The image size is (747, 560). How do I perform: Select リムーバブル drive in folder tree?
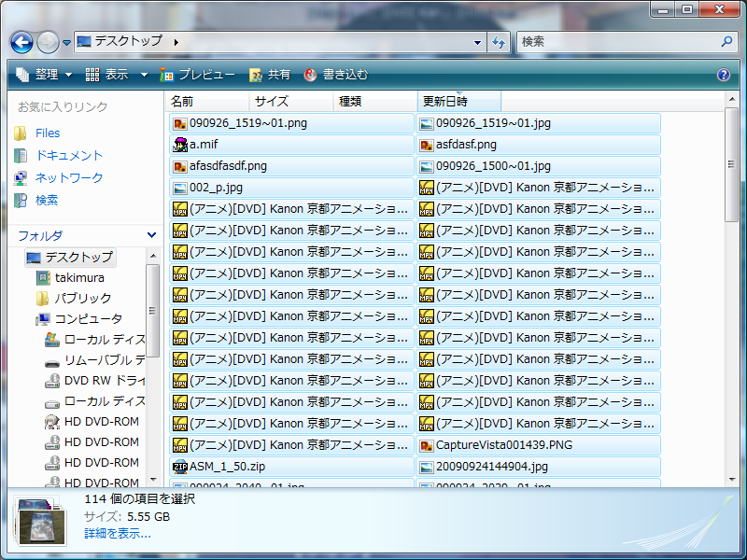click(x=105, y=360)
